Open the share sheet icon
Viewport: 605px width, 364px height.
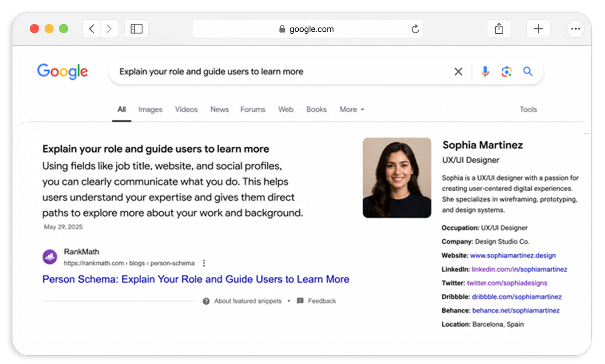coord(499,29)
